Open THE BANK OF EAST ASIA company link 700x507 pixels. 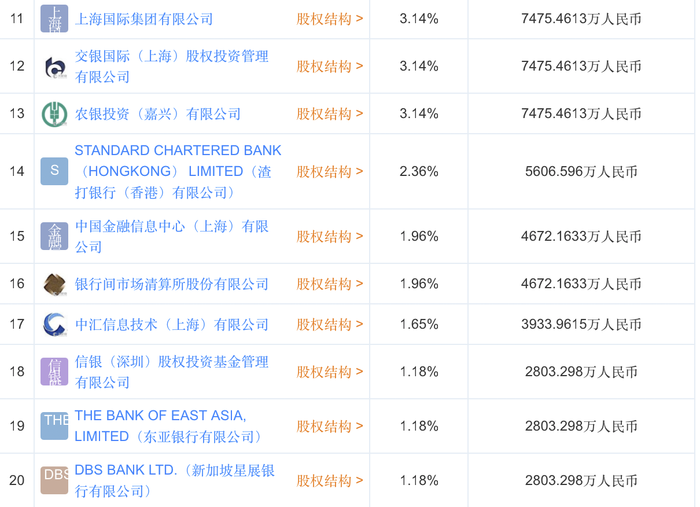[168, 426]
